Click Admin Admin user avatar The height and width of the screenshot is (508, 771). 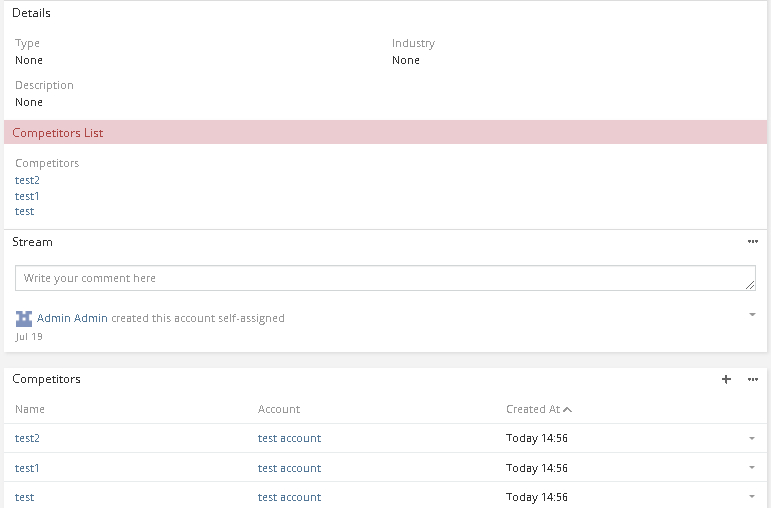(24, 318)
